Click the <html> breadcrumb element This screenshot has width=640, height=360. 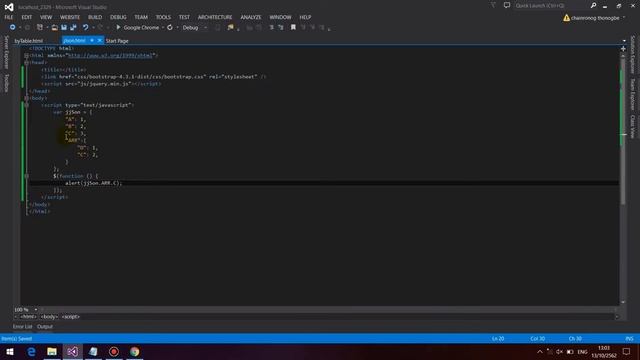[x=28, y=317]
